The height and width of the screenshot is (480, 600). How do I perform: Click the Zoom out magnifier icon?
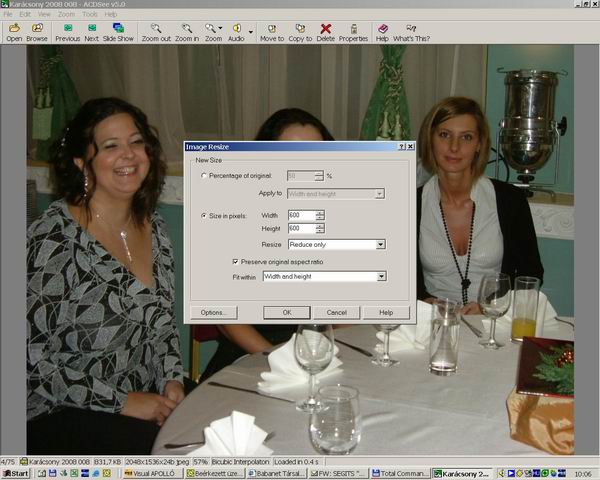[x=156, y=32]
